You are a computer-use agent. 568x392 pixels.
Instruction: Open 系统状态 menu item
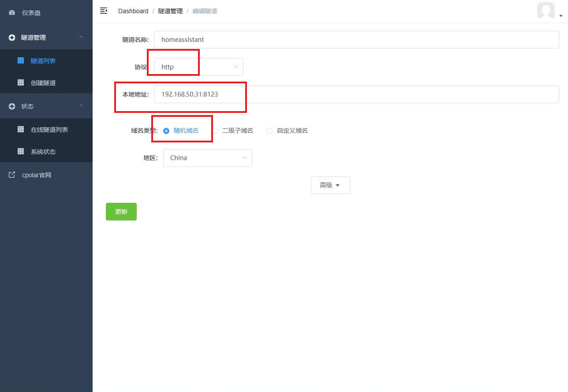coord(46,151)
